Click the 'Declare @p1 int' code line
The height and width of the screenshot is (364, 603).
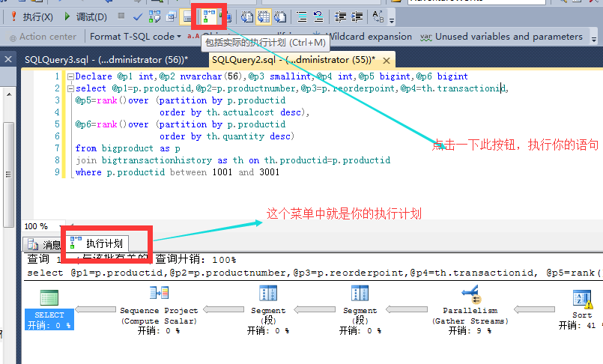[271, 76]
